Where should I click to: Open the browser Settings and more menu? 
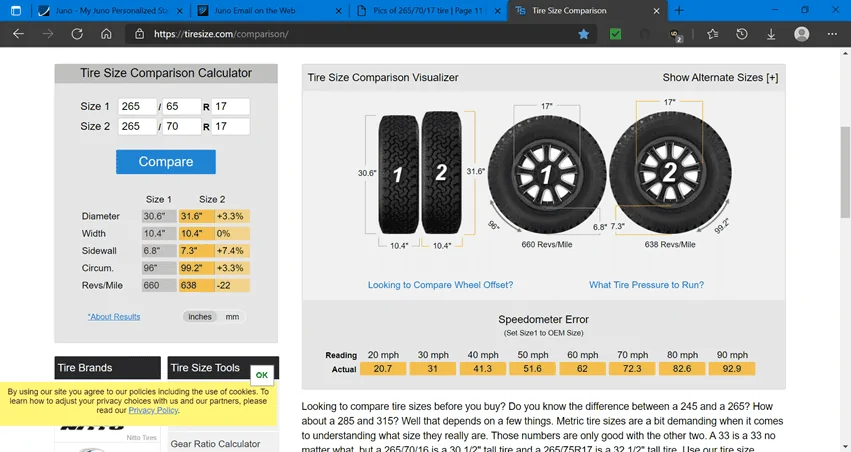[832, 34]
